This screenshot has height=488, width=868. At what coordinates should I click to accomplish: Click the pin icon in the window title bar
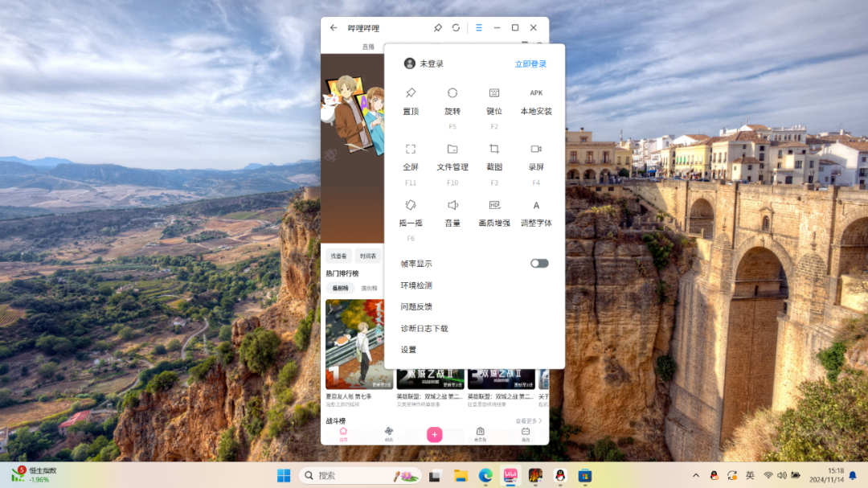pos(438,27)
